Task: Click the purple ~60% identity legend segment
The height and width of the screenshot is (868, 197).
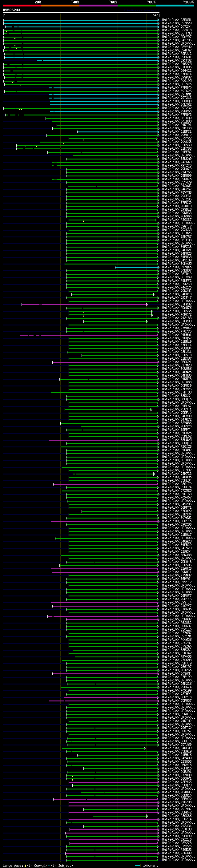Action: pyautogui.click(x=99, y=6)
